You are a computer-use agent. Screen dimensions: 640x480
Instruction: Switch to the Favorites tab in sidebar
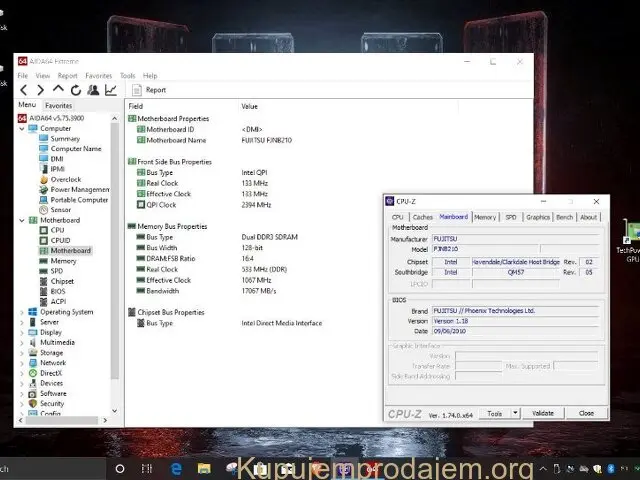tap(58, 105)
